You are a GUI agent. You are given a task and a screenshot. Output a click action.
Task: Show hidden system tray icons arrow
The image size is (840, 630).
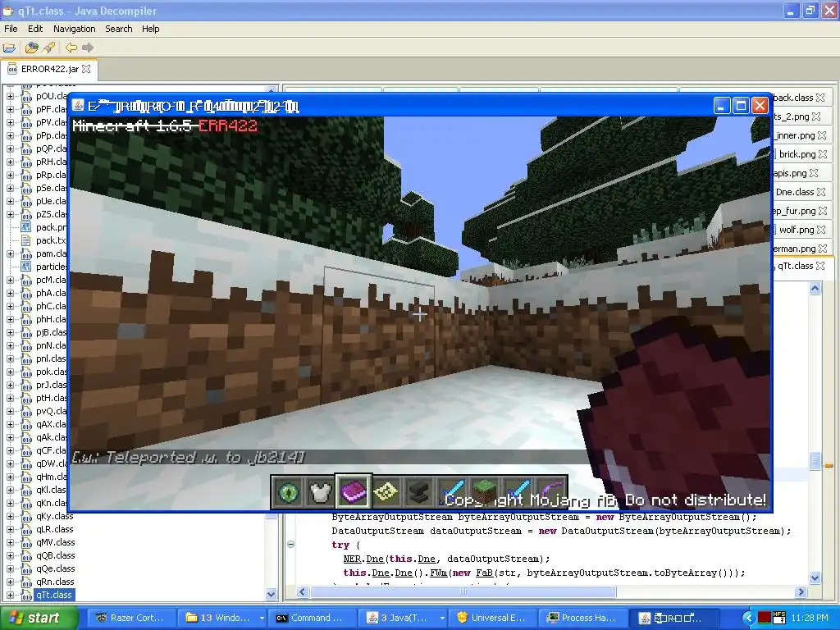pyautogui.click(x=748, y=618)
